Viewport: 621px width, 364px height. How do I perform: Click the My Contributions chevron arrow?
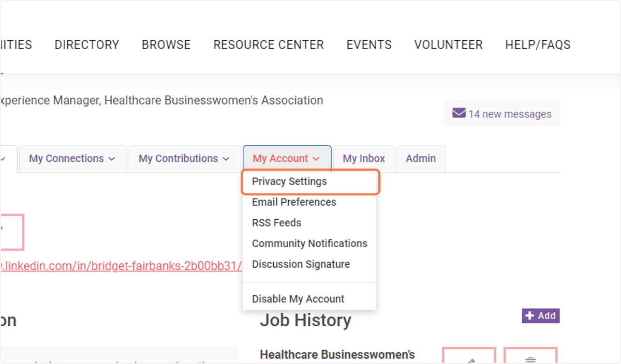[226, 159]
